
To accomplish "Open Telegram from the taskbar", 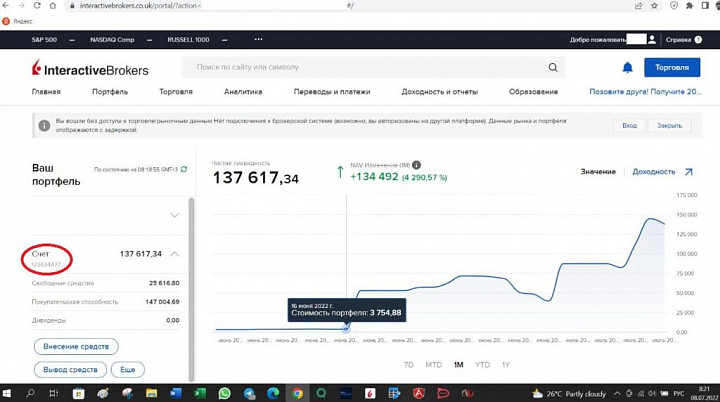I will coord(249,393).
